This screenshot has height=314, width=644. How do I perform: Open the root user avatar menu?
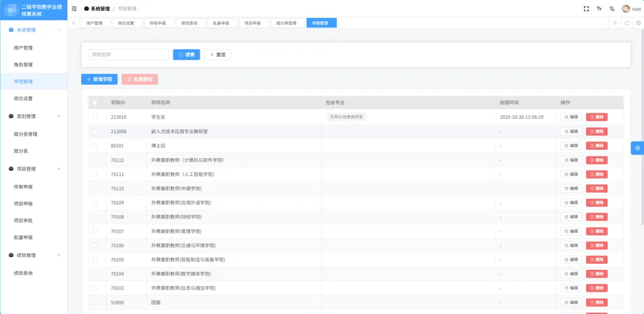tap(631, 8)
